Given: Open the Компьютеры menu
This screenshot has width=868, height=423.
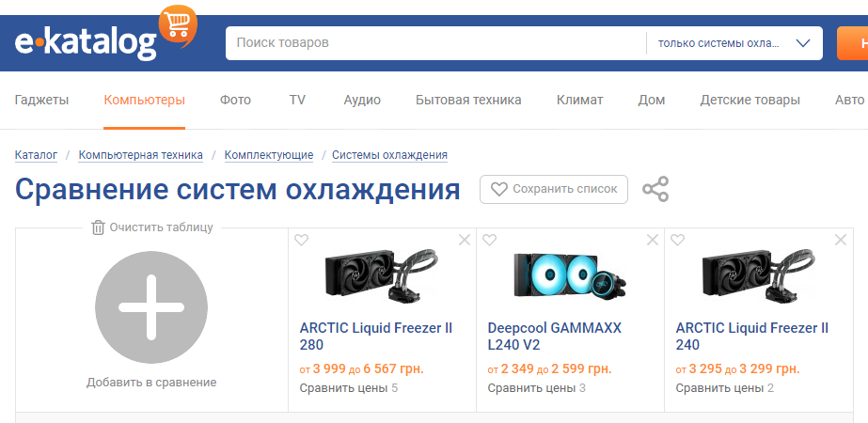Looking at the screenshot, I should click(145, 101).
